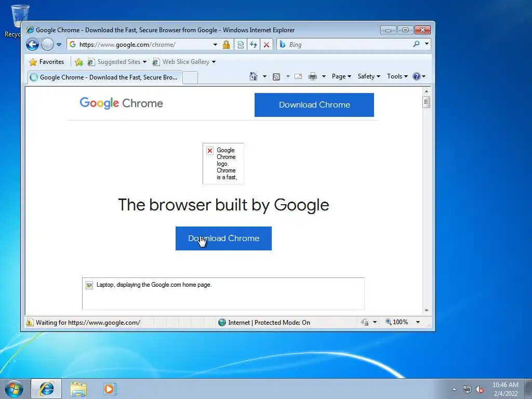Click the IE icon in the title bar
This screenshot has height=399, width=532.
click(30, 30)
